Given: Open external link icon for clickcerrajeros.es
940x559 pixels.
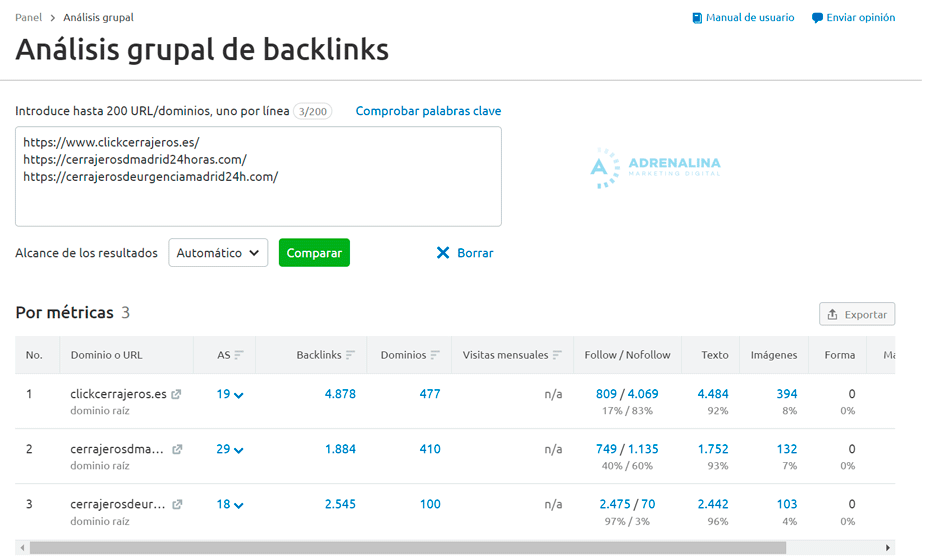Looking at the screenshot, I should [x=176, y=394].
